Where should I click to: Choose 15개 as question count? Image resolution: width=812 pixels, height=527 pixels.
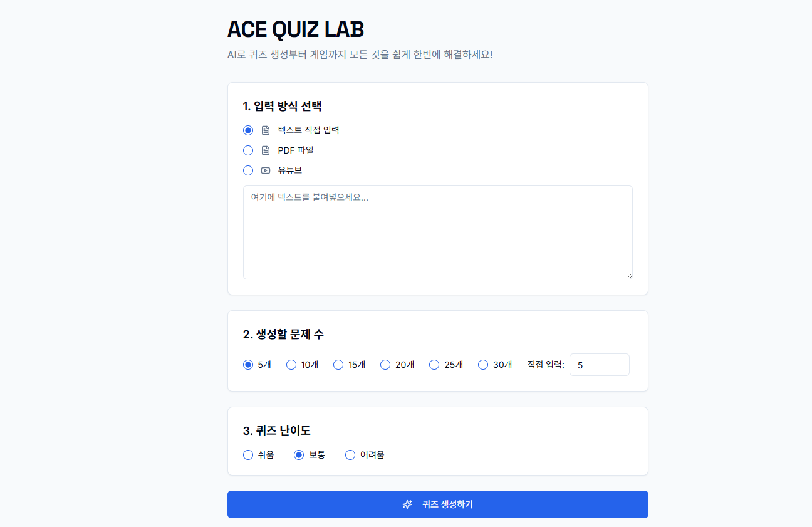coord(338,364)
